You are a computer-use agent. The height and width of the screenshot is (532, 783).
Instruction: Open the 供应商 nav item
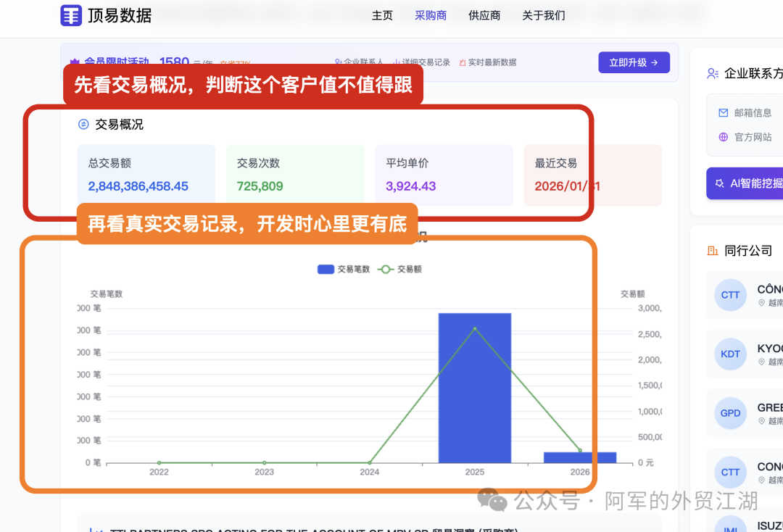click(484, 15)
